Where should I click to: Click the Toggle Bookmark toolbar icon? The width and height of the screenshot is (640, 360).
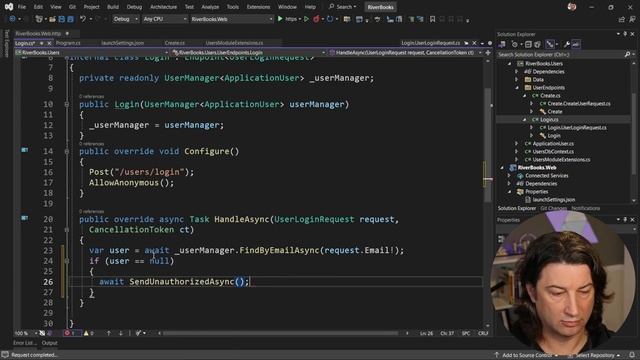(432, 19)
